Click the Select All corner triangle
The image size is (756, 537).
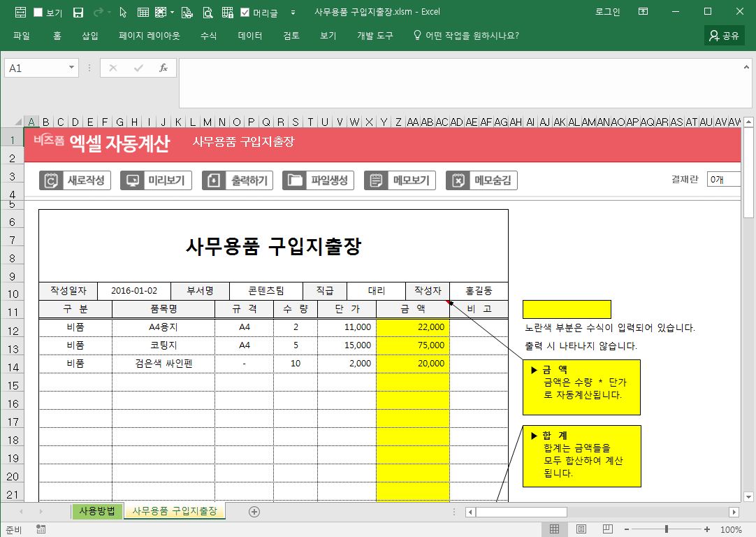tap(18, 122)
